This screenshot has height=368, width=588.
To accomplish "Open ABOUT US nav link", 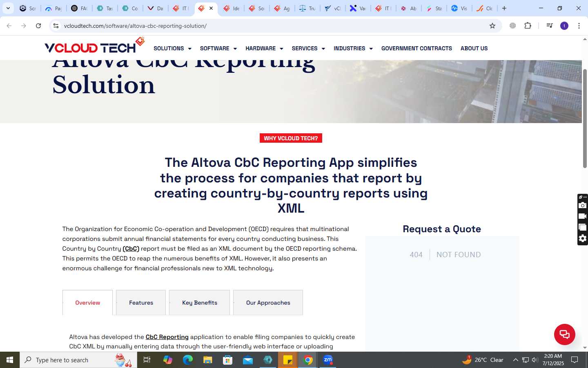I will click(474, 48).
